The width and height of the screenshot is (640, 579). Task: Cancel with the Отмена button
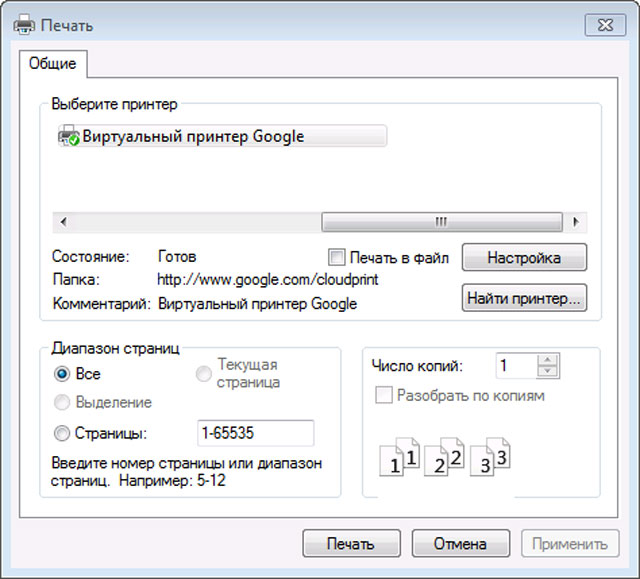pyautogui.click(x=461, y=544)
